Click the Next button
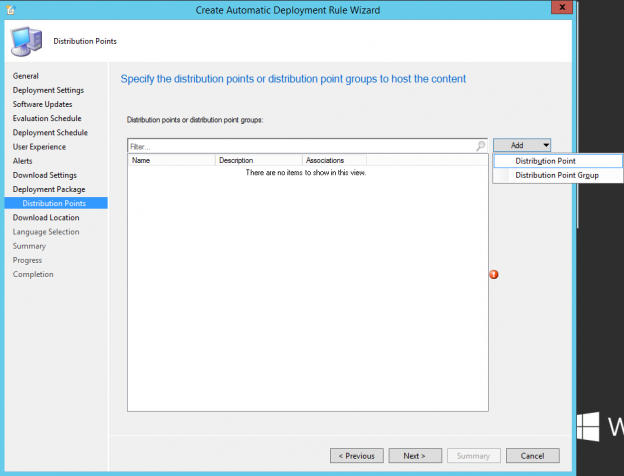Screen dimensions: 624x476 coord(415,455)
